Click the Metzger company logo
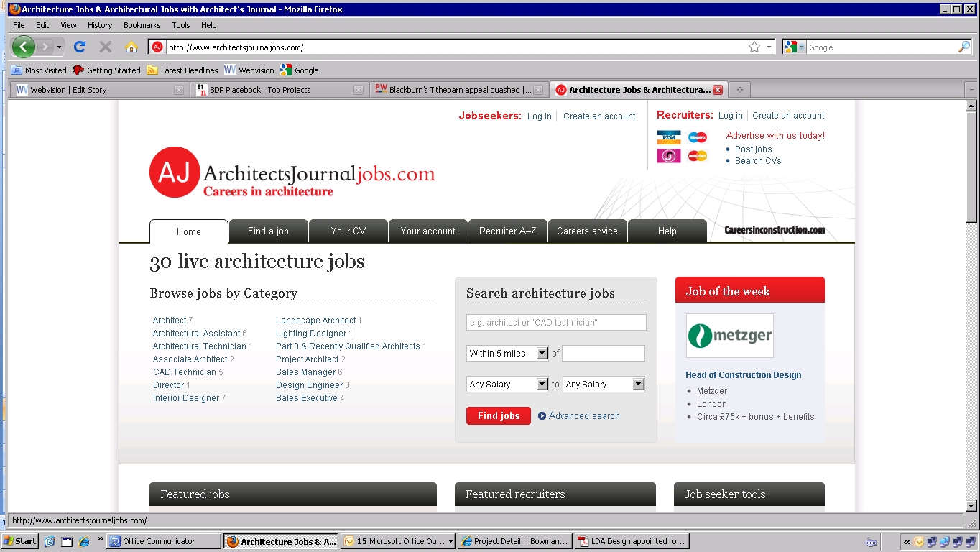 pyautogui.click(x=729, y=336)
